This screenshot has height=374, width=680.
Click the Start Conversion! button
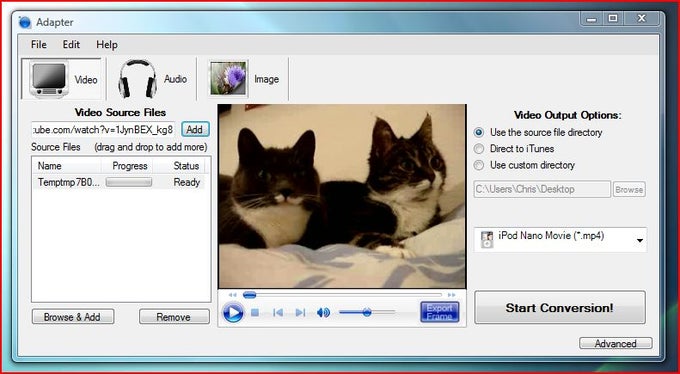coord(559,308)
